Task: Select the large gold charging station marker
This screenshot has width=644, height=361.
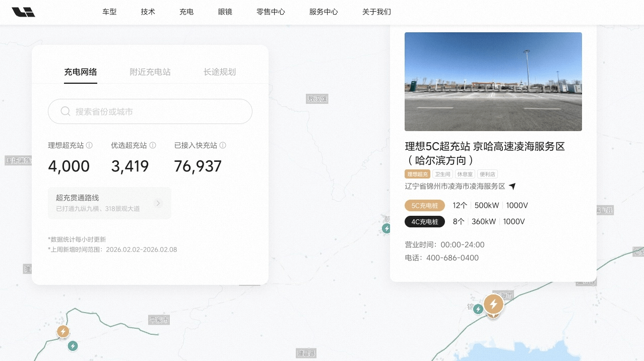Action: [x=493, y=304]
